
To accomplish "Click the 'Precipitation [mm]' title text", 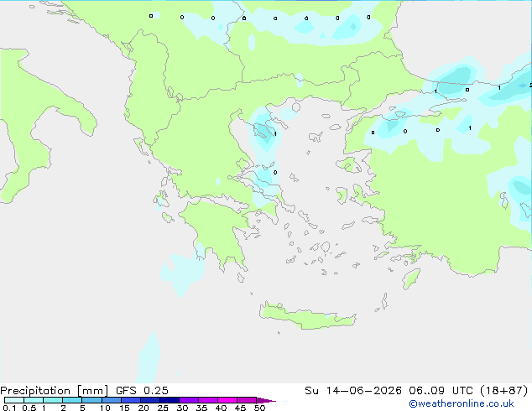I will [x=54, y=391].
